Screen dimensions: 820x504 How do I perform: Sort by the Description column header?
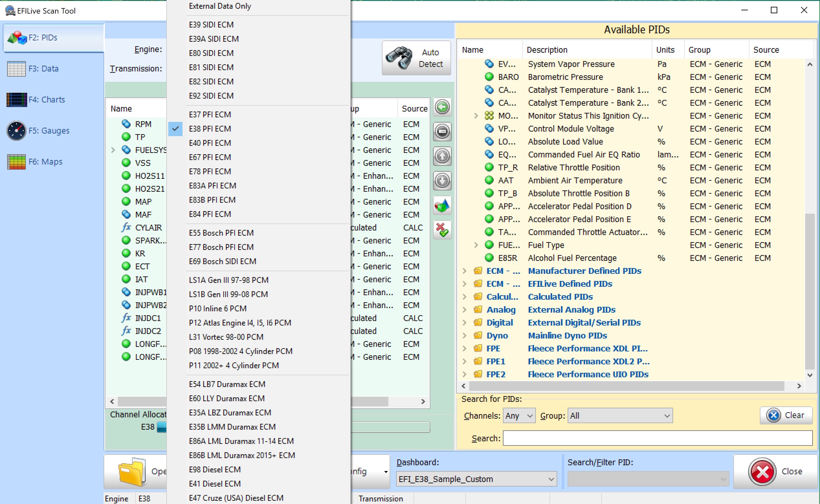[586, 50]
